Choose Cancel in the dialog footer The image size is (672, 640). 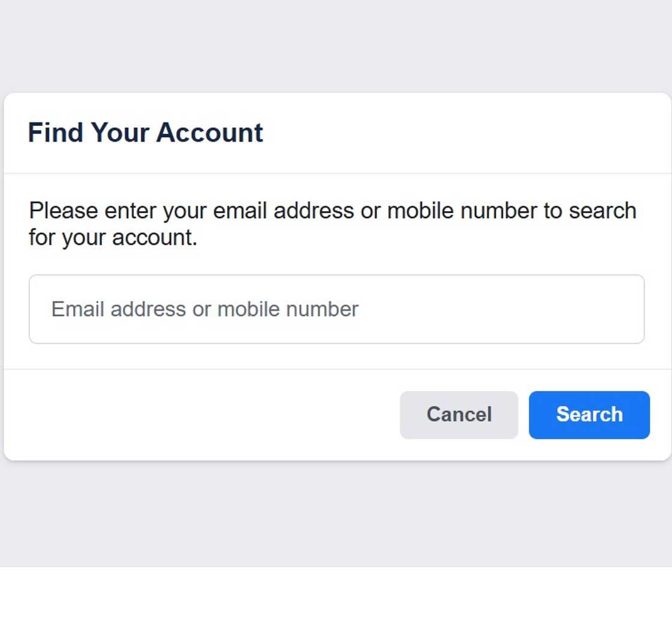tap(458, 414)
